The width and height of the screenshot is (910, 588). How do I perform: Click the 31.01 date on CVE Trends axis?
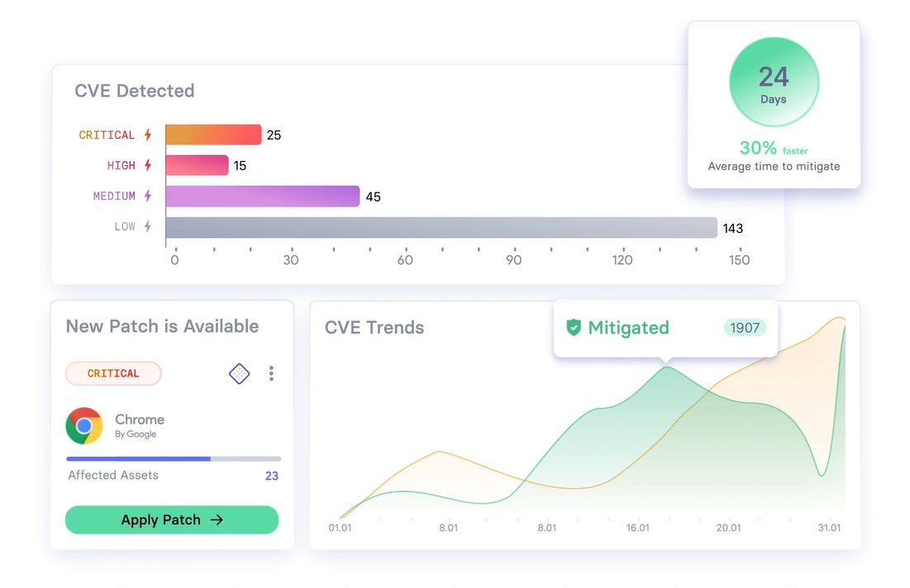829,528
